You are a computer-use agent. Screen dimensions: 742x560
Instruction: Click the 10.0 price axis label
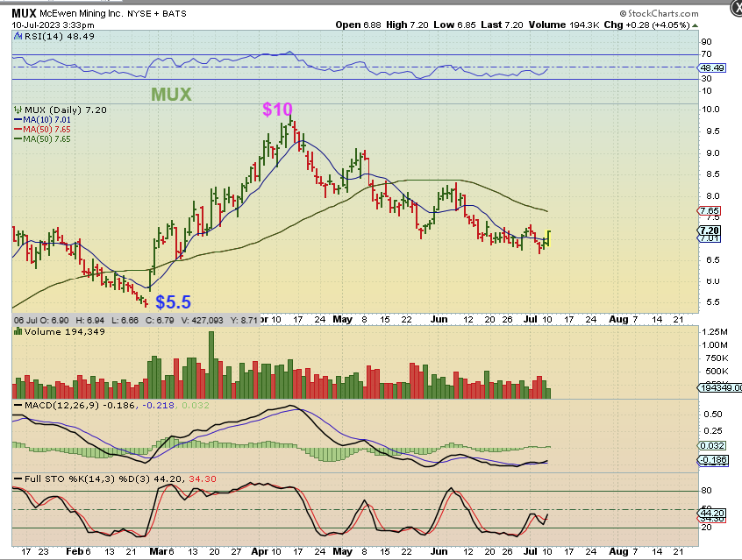[x=710, y=110]
